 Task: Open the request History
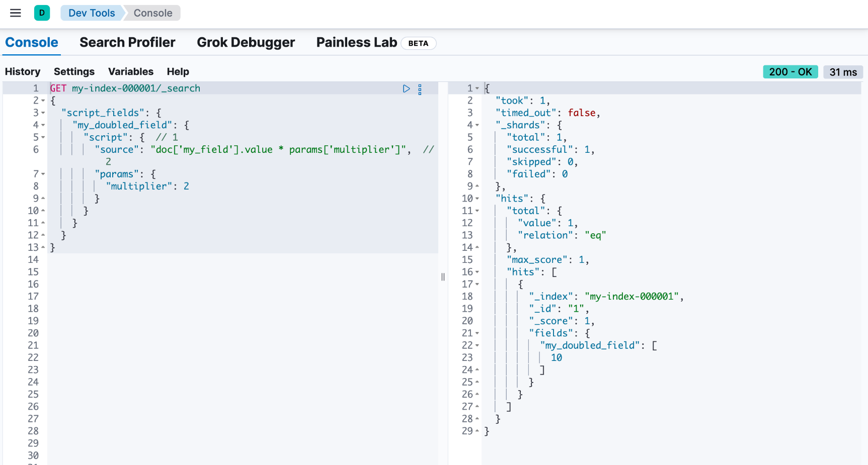click(23, 72)
